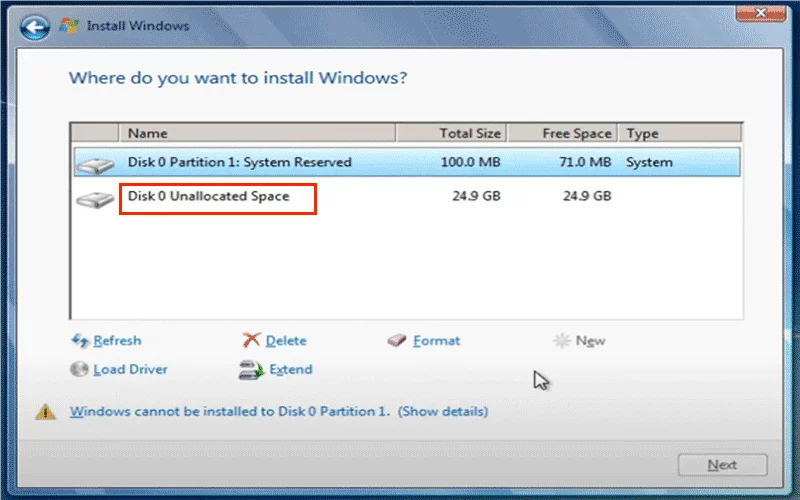Click the red X Delete icon
Screen dimensions: 800x500
(251, 340)
